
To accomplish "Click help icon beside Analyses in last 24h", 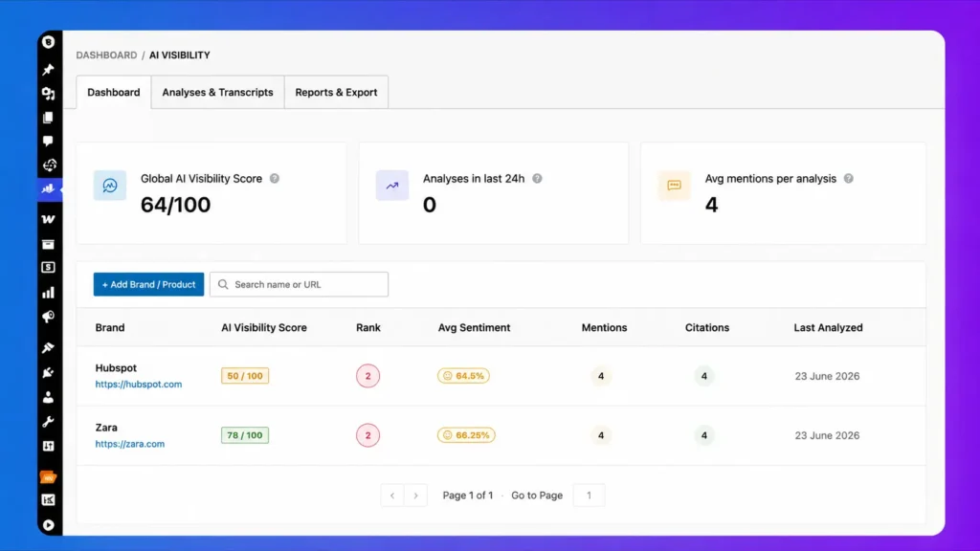I will coord(537,179).
